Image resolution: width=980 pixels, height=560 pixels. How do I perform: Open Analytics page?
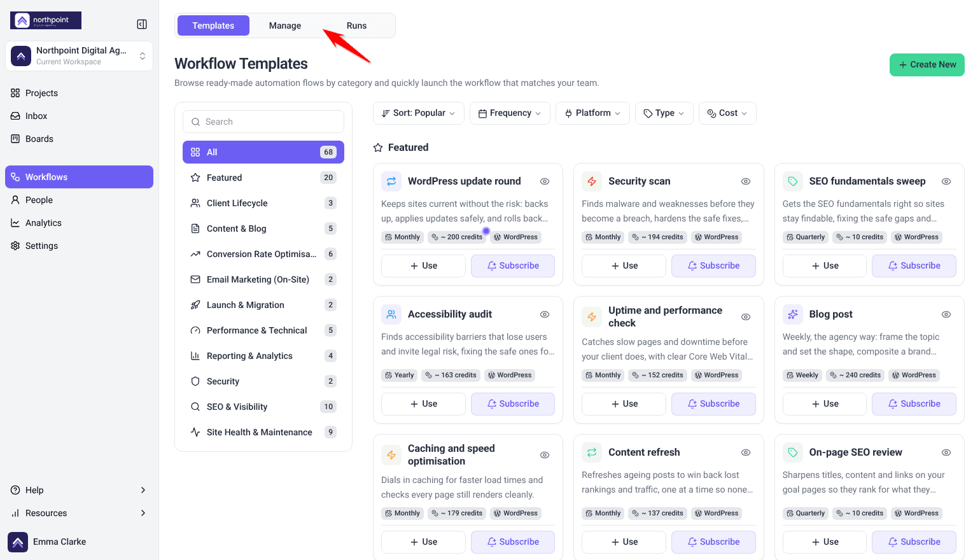(x=79, y=223)
